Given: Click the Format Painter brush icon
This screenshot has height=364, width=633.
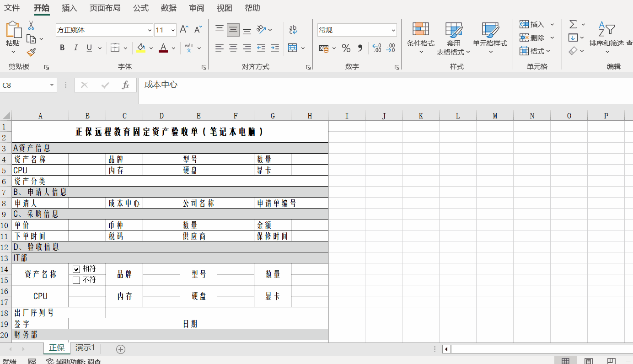Looking at the screenshot, I should tap(31, 53).
